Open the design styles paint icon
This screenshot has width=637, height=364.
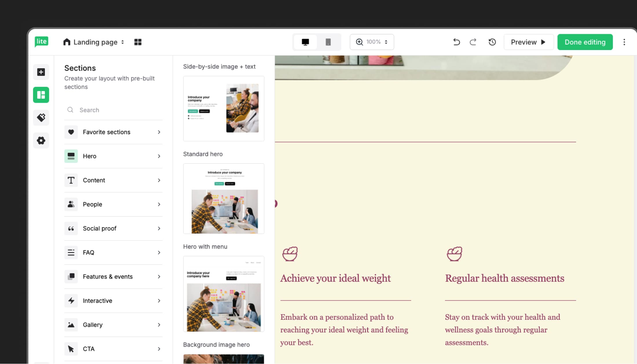(x=41, y=117)
